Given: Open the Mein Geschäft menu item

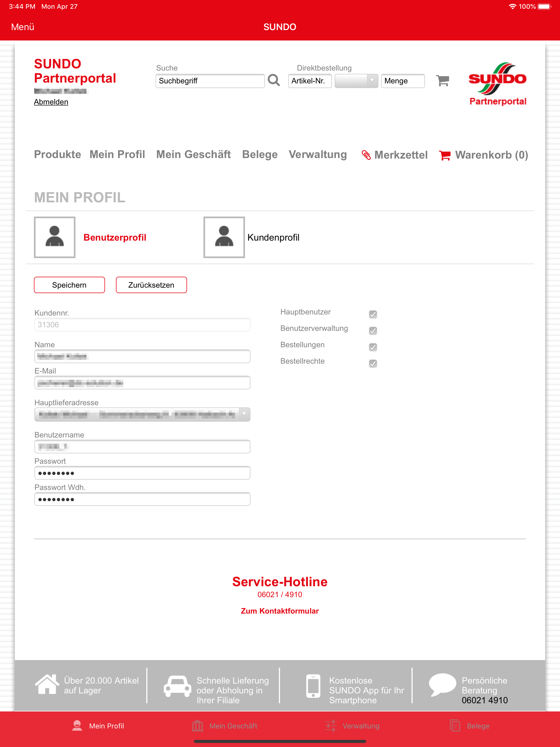Looking at the screenshot, I should (x=193, y=154).
